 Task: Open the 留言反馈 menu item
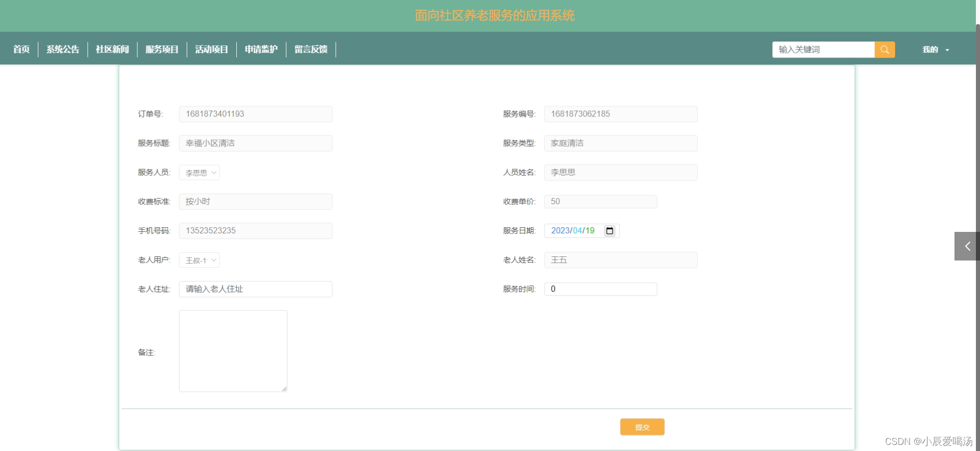pyautogui.click(x=311, y=50)
